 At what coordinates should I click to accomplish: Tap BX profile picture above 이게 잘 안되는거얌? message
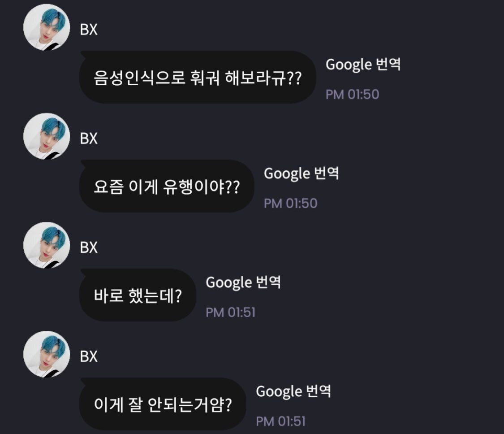pyautogui.click(x=47, y=353)
